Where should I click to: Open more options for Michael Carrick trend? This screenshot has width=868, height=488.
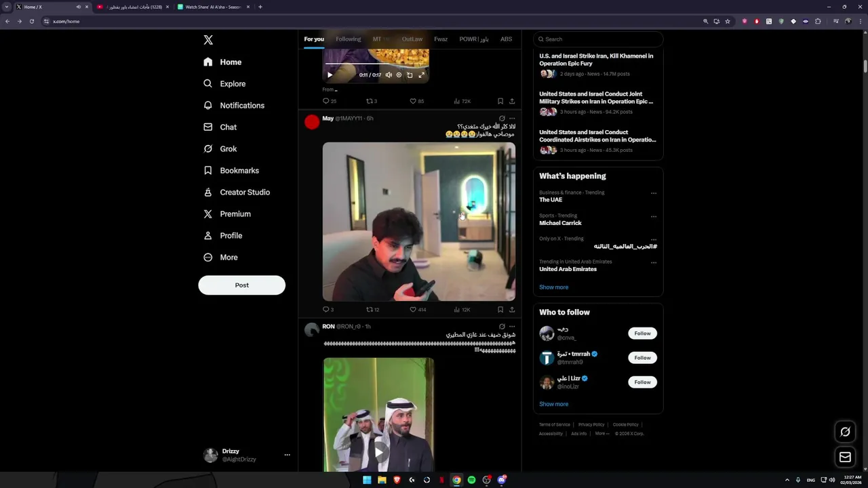click(x=654, y=217)
